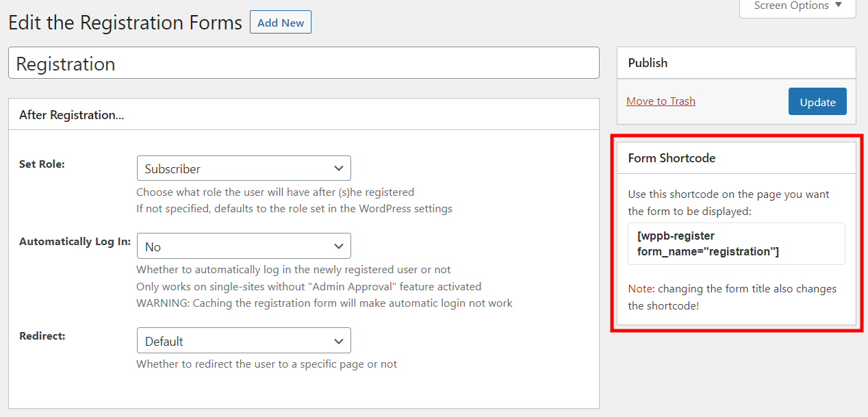Click the Move to Trash link
The width and height of the screenshot is (868, 417).
661,101
